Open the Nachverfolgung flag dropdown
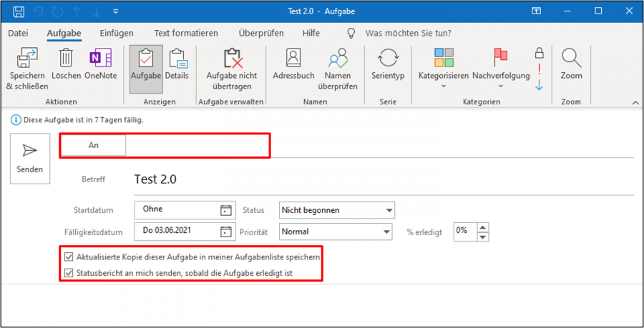The width and height of the screenshot is (644, 328). pos(501,69)
